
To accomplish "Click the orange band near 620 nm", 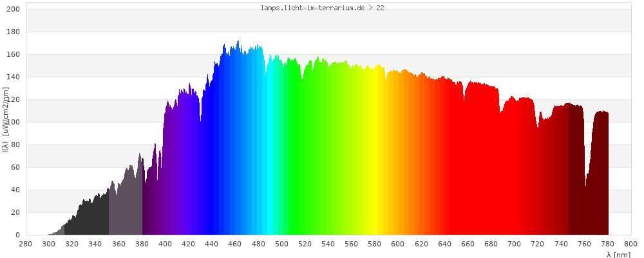I will tap(421, 155).
